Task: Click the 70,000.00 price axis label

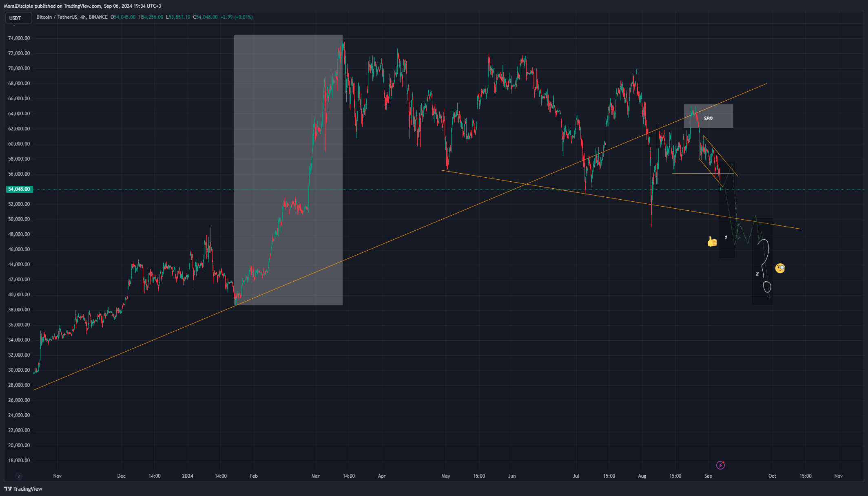Action: 19,68
